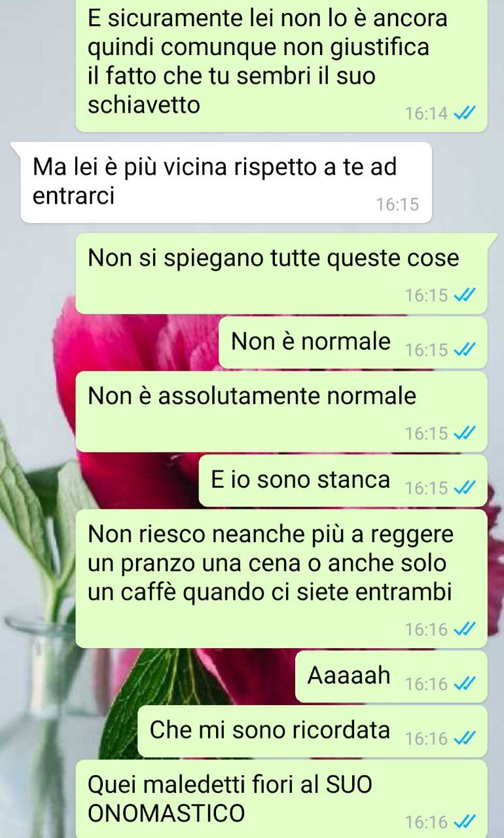Tap the 'Non è normale' bubble

click(353, 342)
